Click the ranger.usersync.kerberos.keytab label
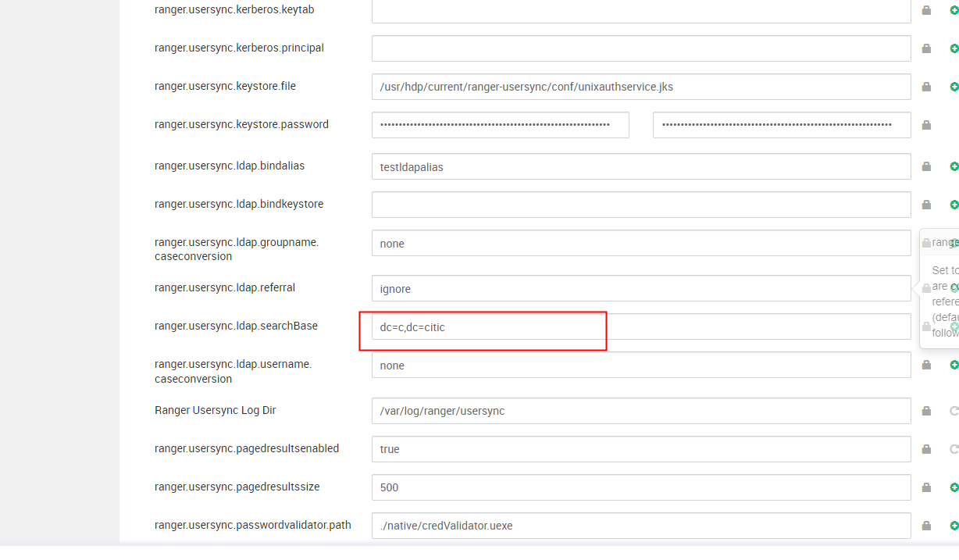Image resolution: width=959 pixels, height=560 pixels. pyautogui.click(x=234, y=9)
